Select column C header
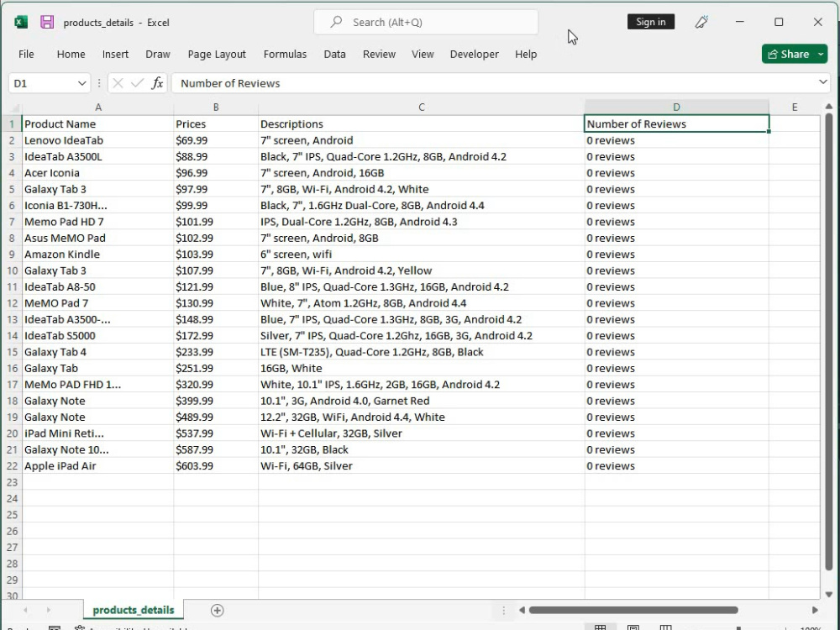Viewport: 840px width, 630px height. (x=422, y=108)
